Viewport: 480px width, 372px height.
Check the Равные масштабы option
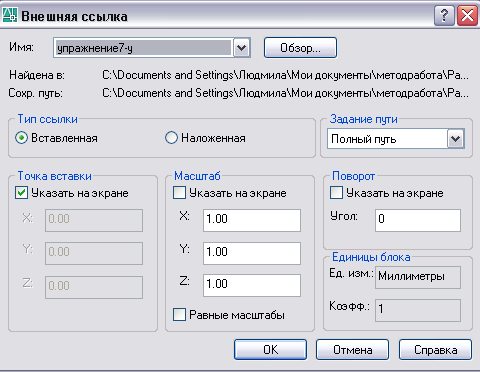pyautogui.click(x=179, y=315)
